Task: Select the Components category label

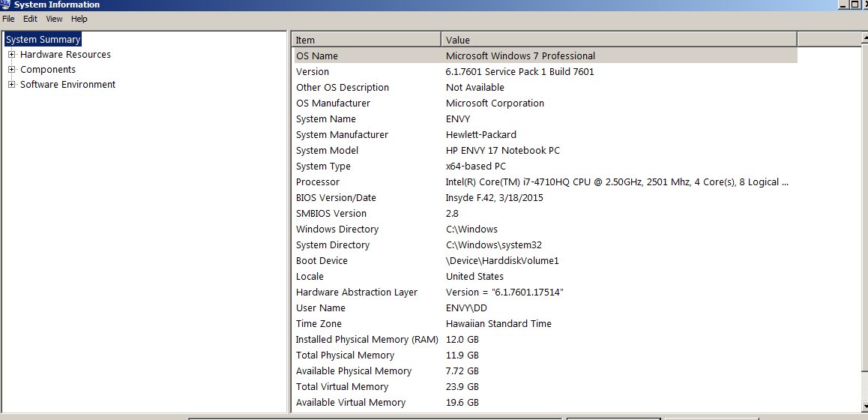Action: pyautogui.click(x=48, y=69)
